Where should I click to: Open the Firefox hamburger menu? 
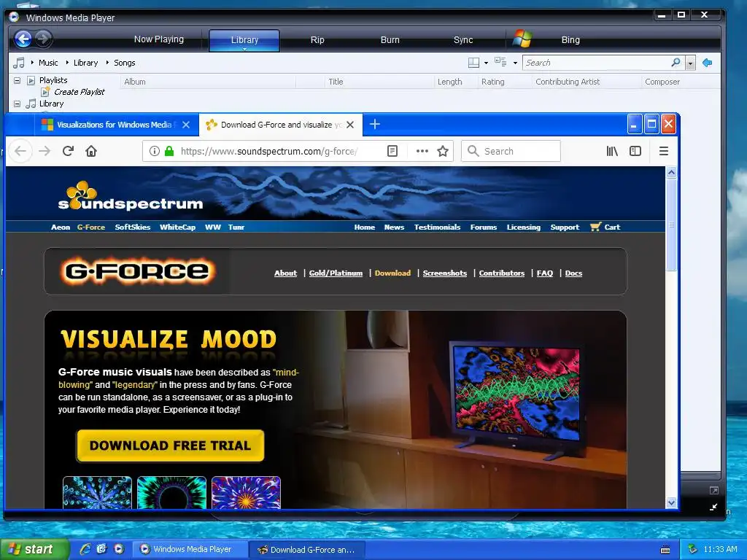coord(664,151)
